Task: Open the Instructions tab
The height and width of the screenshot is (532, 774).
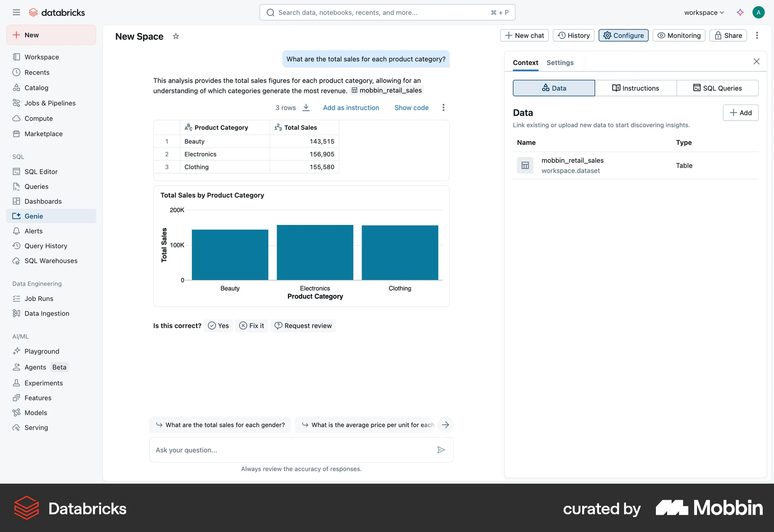Action: 636,88
